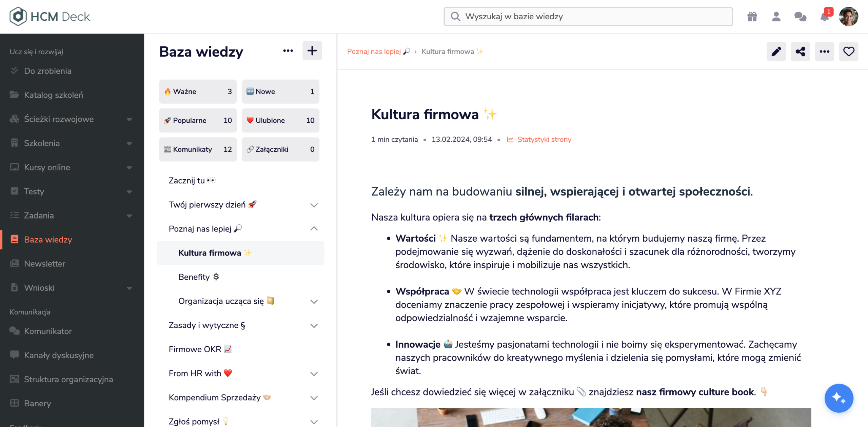Add page to favorites with heart icon
The height and width of the screenshot is (427, 868).
tap(848, 52)
